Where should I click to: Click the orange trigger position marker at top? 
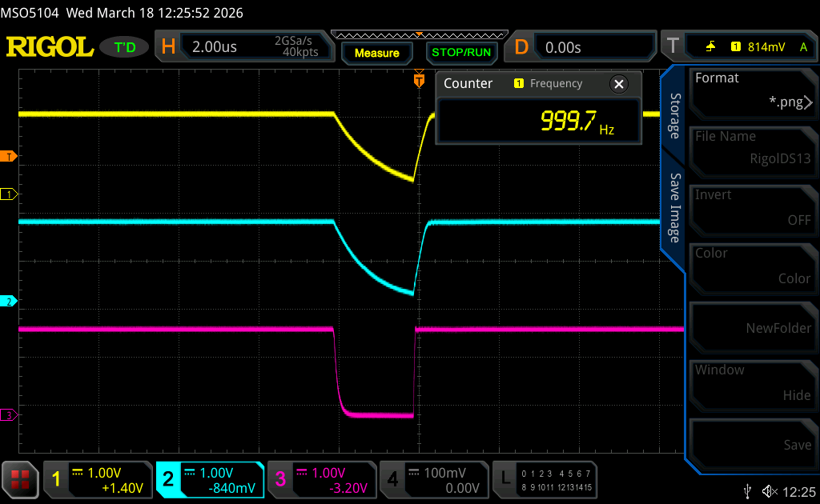click(x=418, y=81)
